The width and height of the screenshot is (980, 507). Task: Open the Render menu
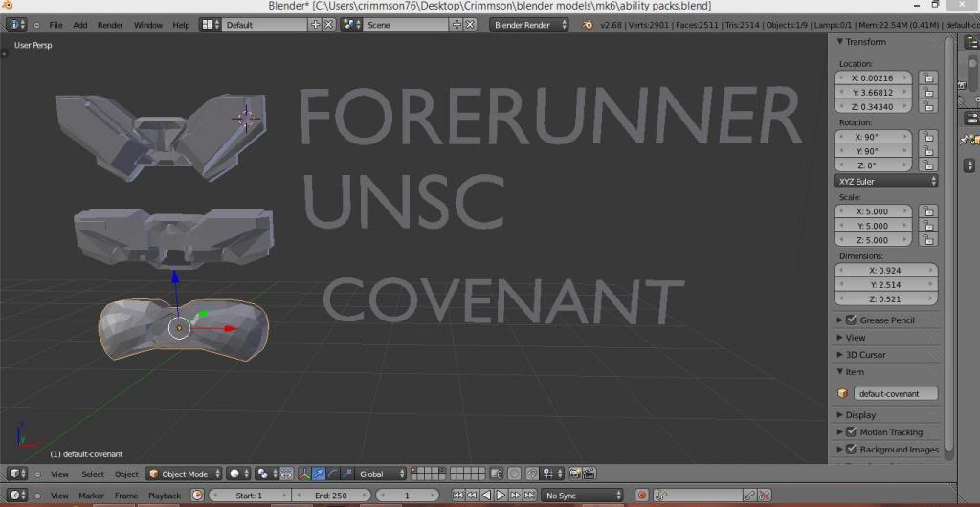click(x=110, y=25)
